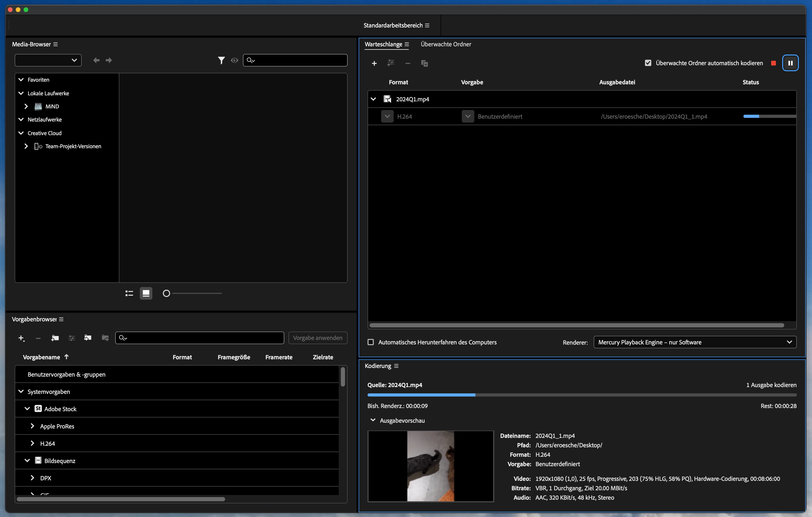This screenshot has width=812, height=517.
Task: Click the filter funnel icon in Media-Browser
Action: (221, 60)
